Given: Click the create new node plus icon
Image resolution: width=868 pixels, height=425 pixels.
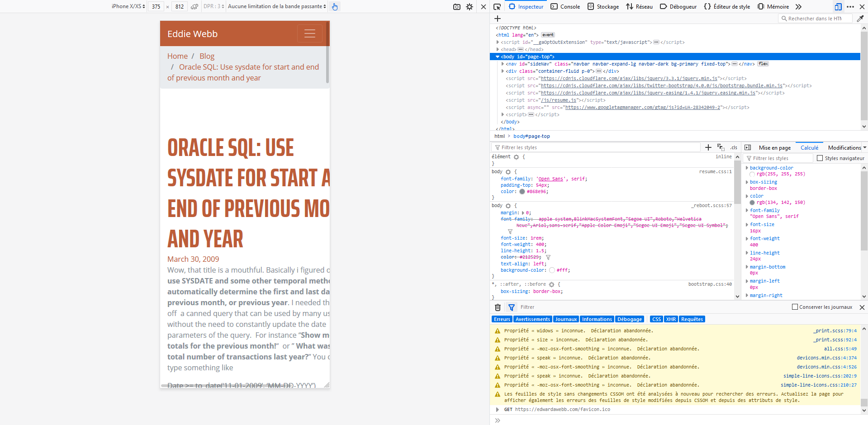Looking at the screenshot, I should tap(498, 19).
